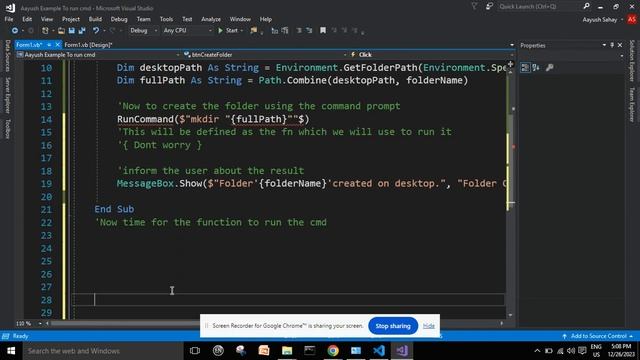Hide the screen sharing notification bar

429,326
